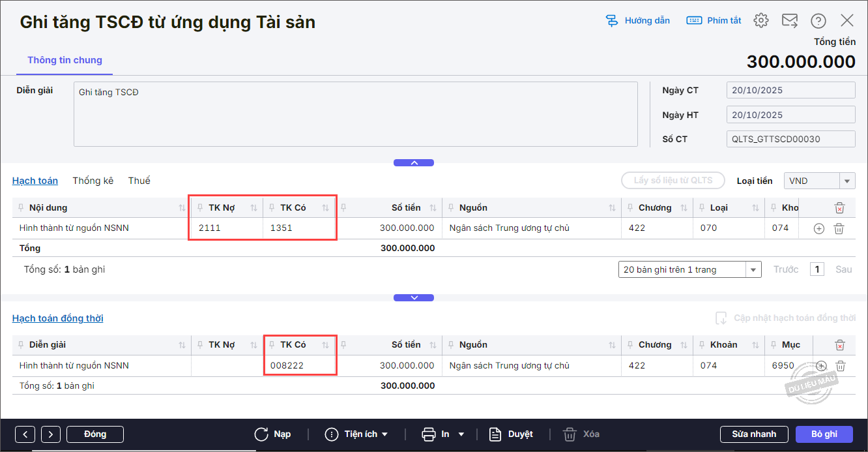
Task: Go to previous voucher arrow button
Action: tap(25, 434)
